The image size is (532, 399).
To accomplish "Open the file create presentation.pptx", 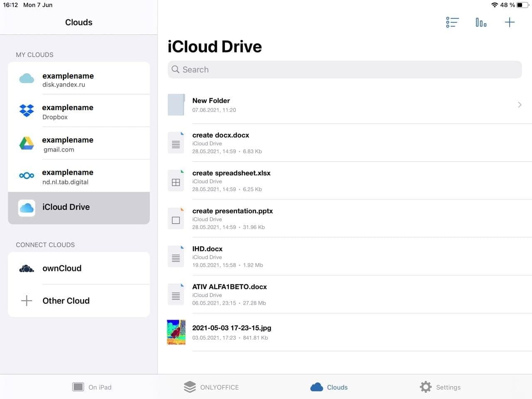I will [232, 211].
